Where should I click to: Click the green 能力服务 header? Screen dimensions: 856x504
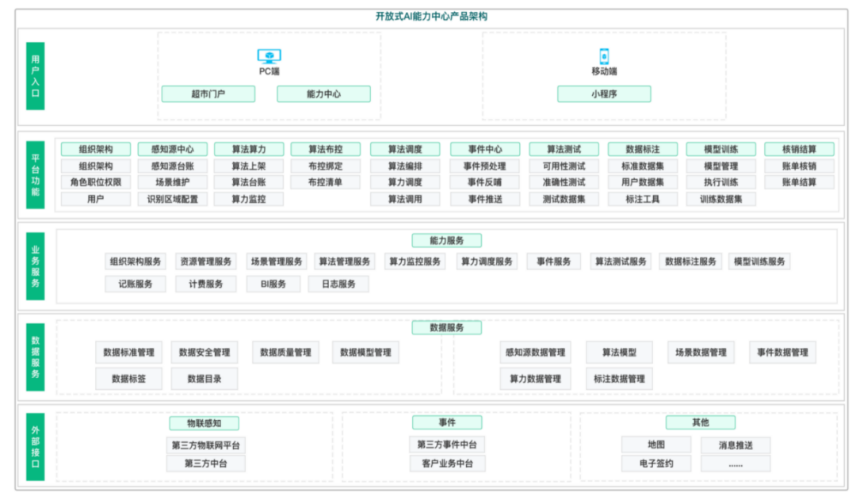[x=446, y=240]
